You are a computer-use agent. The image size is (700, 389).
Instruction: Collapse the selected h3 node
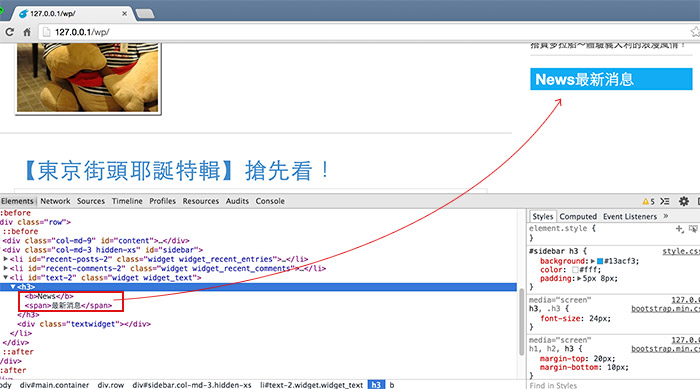click(x=13, y=287)
